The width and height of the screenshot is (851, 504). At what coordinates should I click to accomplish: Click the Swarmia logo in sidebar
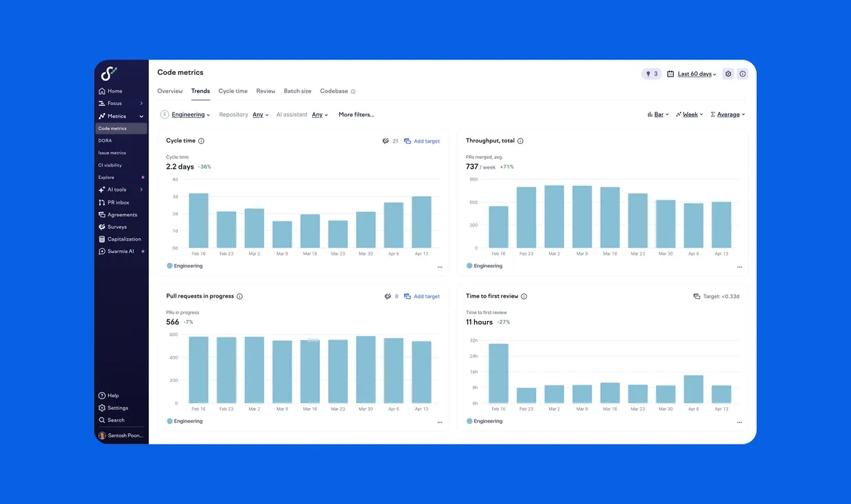(x=109, y=73)
